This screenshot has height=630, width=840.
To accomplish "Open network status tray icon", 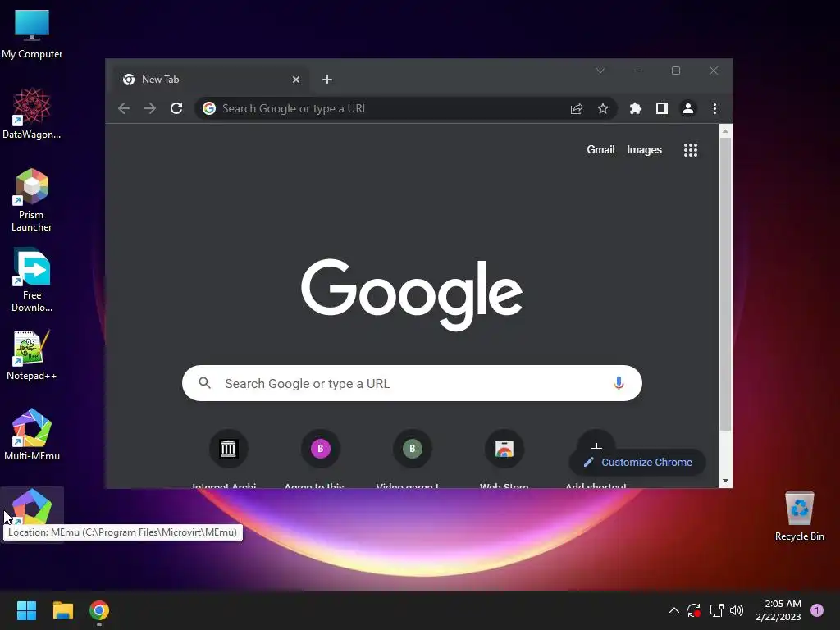I will [x=716, y=610].
